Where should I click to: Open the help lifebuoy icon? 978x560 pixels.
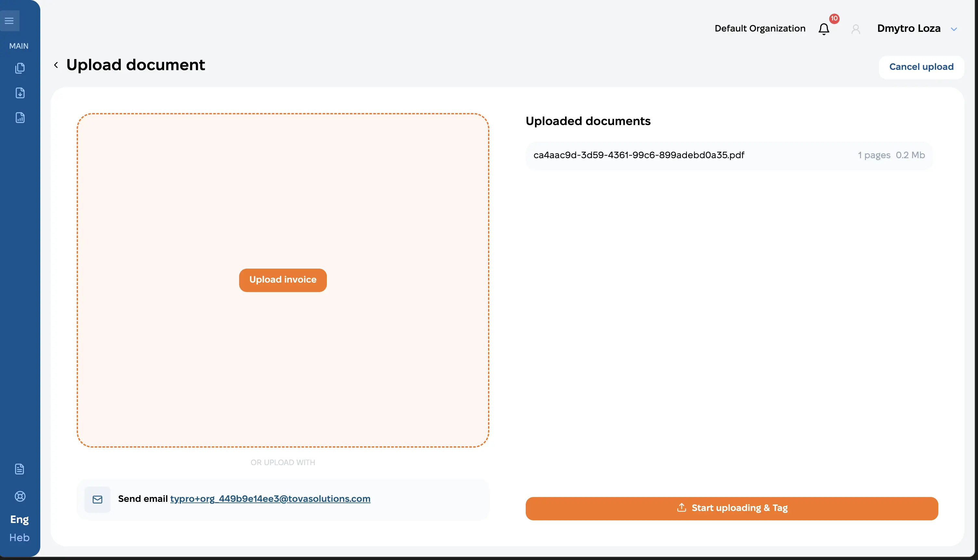point(19,496)
